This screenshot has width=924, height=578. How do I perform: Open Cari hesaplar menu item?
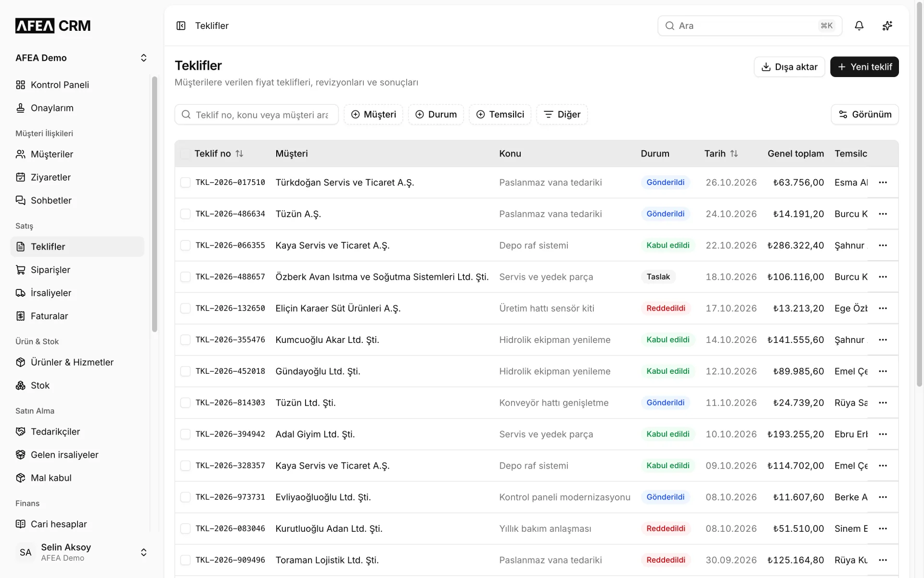77,524
